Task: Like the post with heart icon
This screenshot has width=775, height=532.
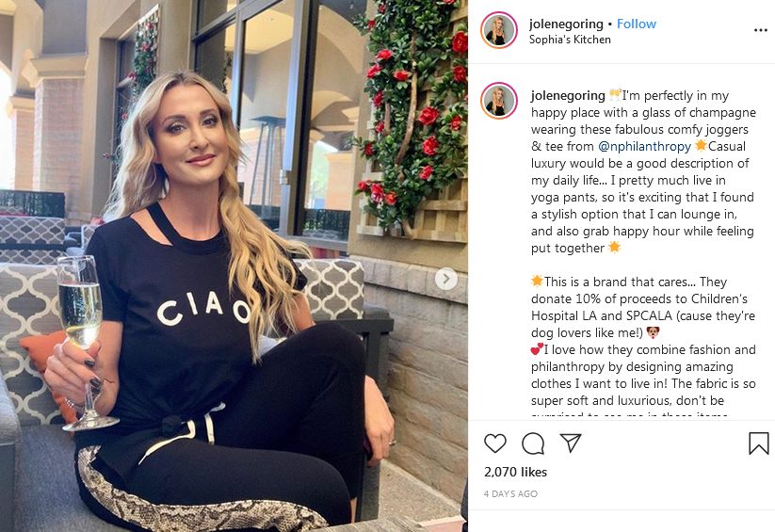Action: [x=494, y=443]
